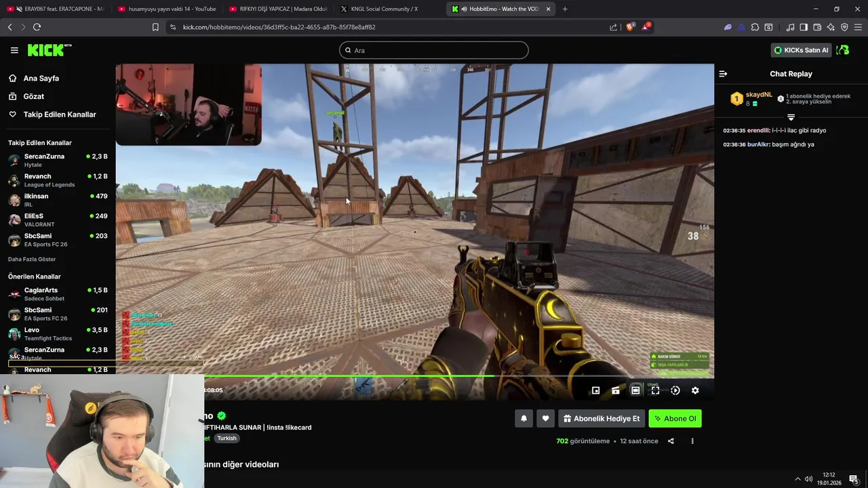Open Brave Shields lion icon

(630, 27)
